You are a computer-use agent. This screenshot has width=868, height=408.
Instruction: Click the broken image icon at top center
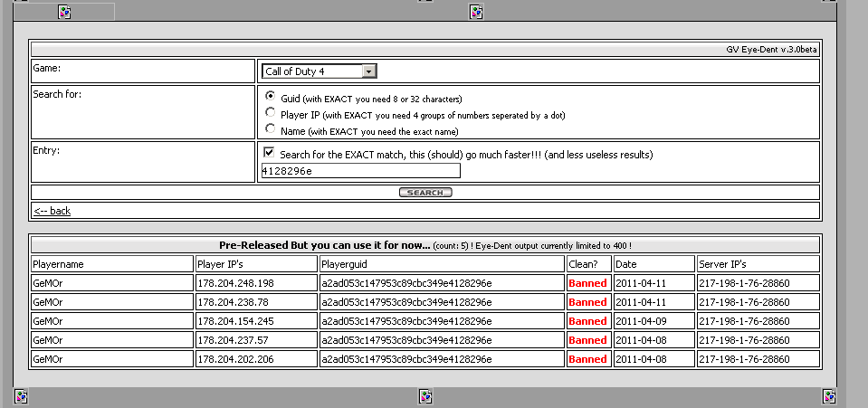pyautogui.click(x=476, y=12)
